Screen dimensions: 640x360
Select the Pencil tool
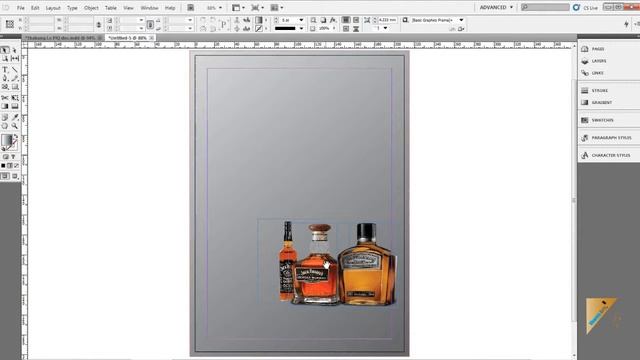(x=15, y=78)
